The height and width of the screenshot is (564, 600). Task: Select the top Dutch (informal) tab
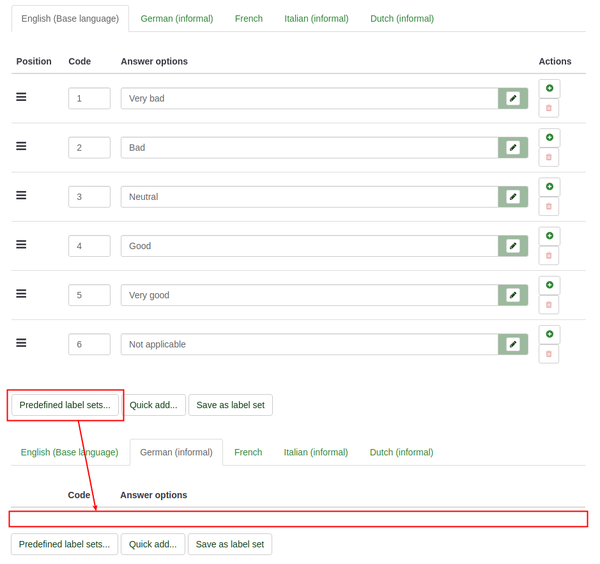click(x=402, y=18)
